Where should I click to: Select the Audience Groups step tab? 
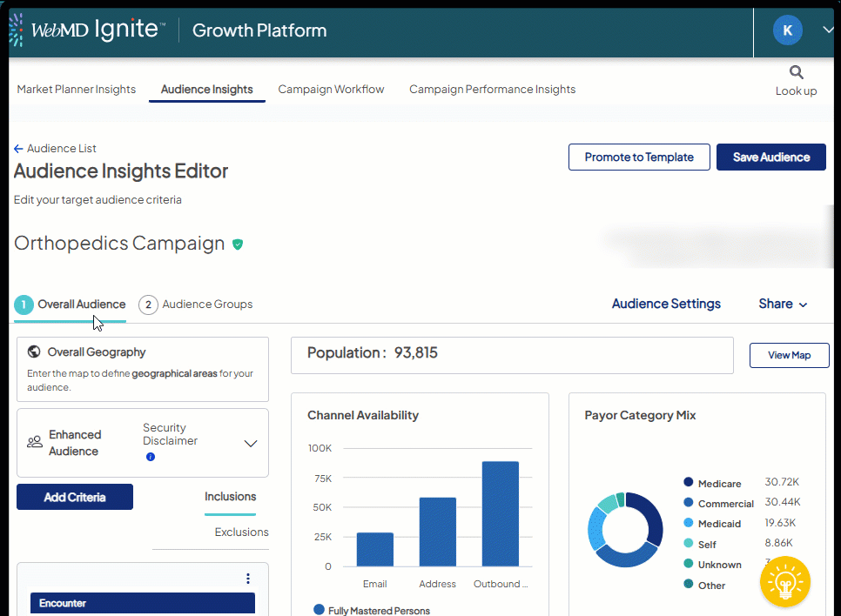click(196, 305)
